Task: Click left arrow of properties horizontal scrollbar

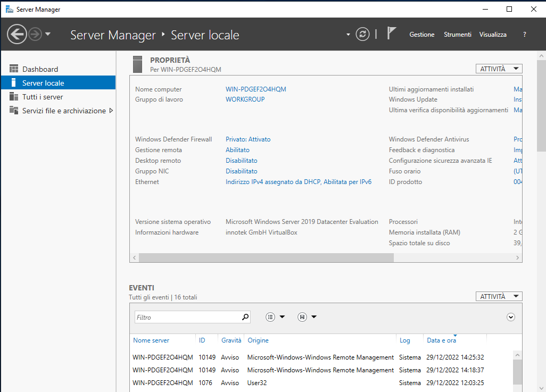Action: [x=135, y=257]
